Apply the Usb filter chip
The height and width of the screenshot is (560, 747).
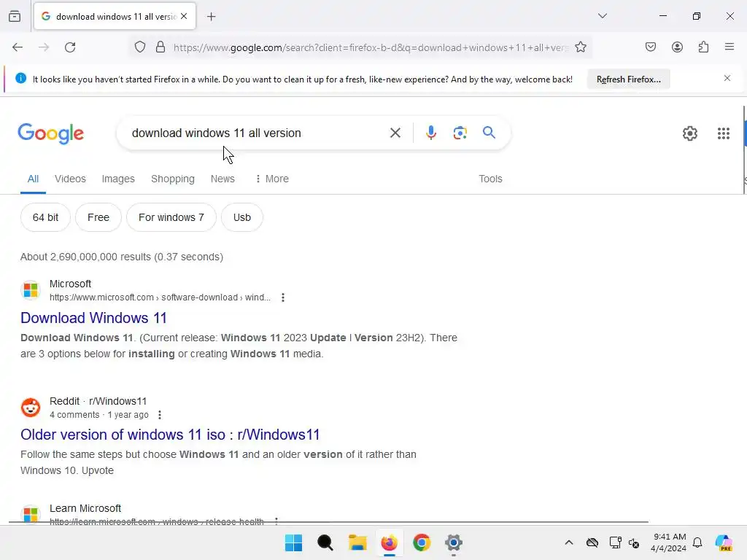(x=242, y=217)
